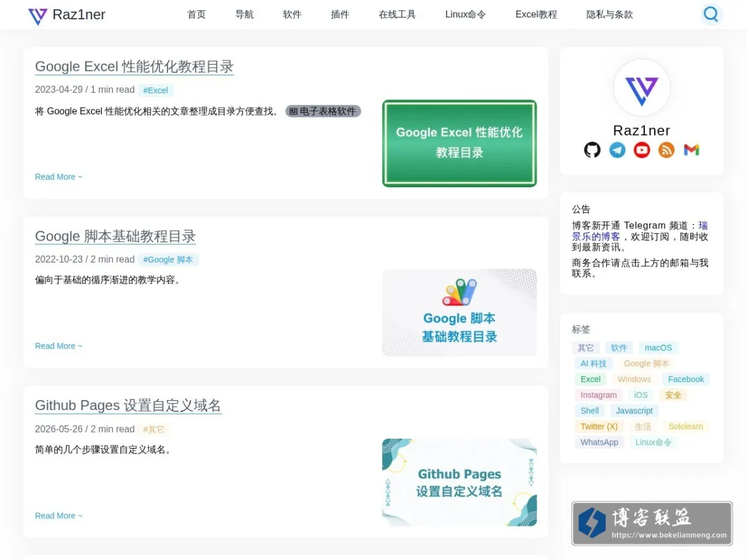This screenshot has width=747, height=560.
Task: Click the #Excel post tag
Action: pyautogui.click(x=156, y=90)
